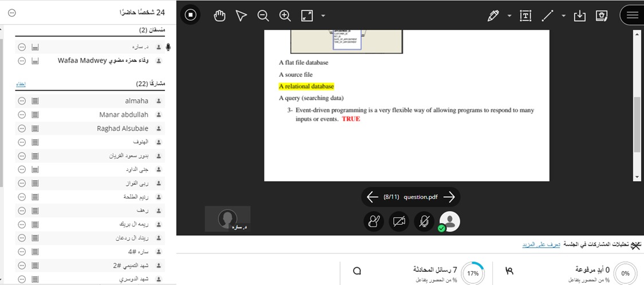Image resolution: width=644 pixels, height=285 pixels.
Task: Choose the arrow pointer tool
Action: point(241,16)
